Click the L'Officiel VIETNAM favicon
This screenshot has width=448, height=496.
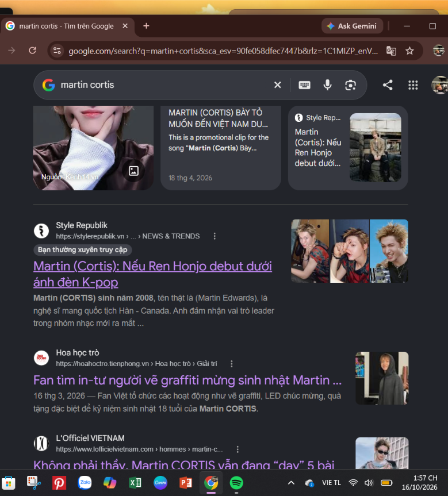pos(41,444)
